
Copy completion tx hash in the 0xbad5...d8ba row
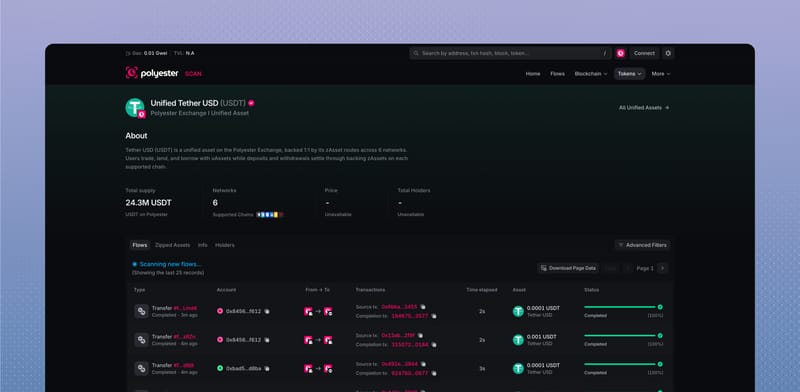click(434, 373)
